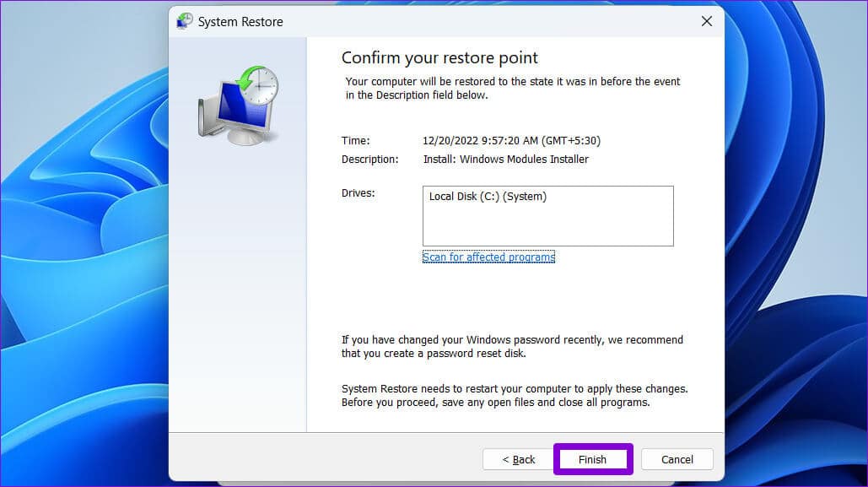This screenshot has height=487, width=868.
Task: Click the System Restore window title text
Action: [240, 22]
